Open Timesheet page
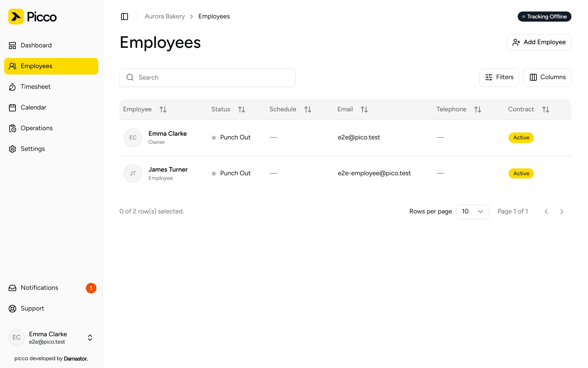 point(51,87)
